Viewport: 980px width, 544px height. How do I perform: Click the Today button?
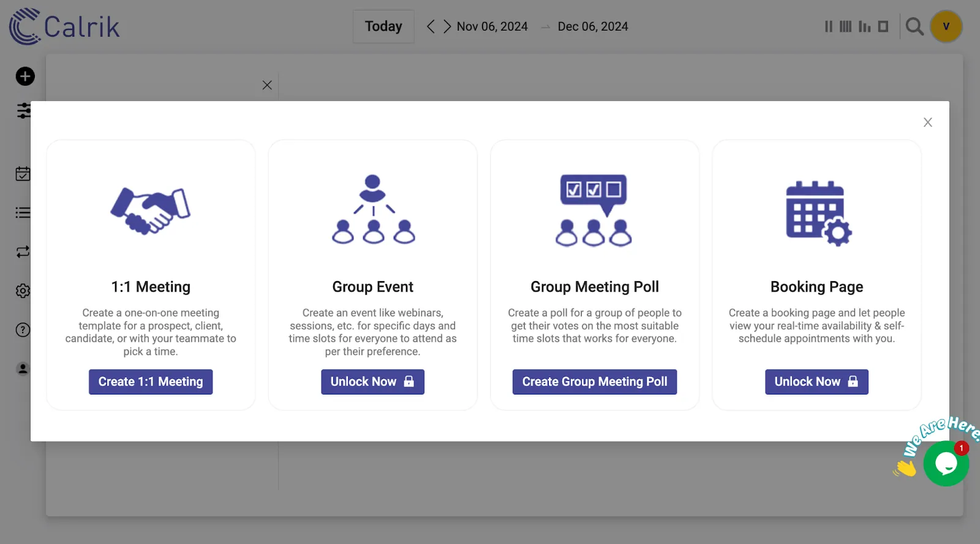(383, 26)
